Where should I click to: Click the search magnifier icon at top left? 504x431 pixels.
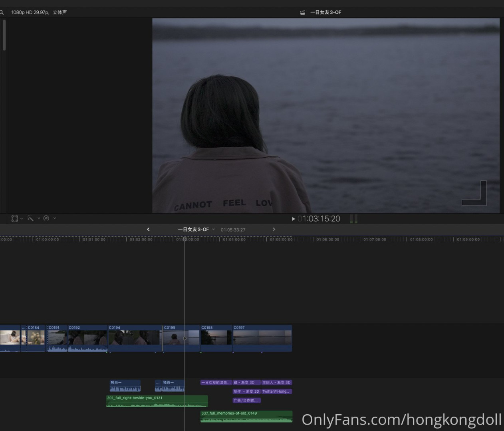coord(2,12)
